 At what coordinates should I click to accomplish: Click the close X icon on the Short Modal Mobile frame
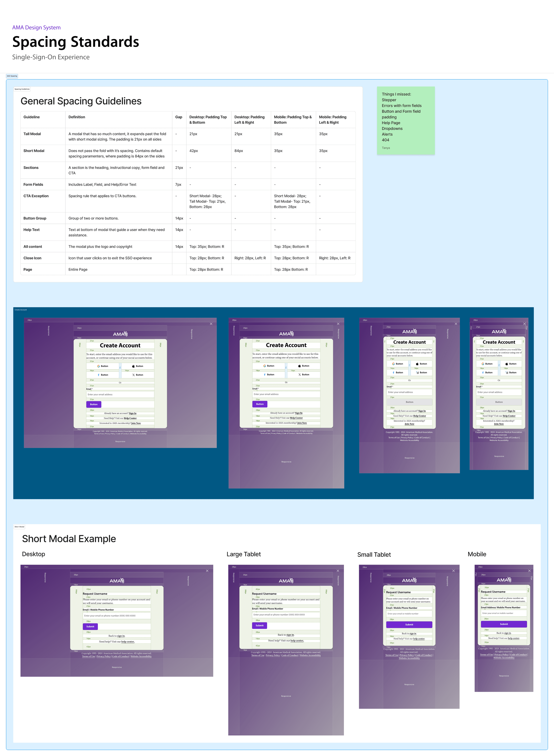530,571
